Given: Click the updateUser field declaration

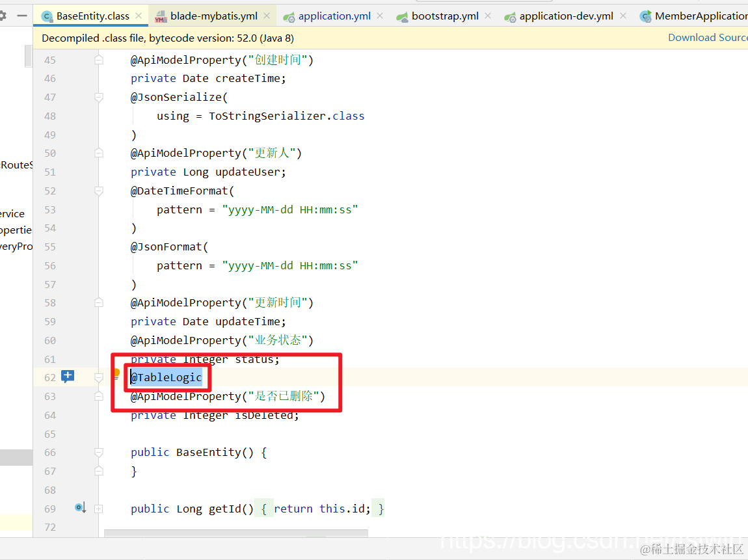Looking at the screenshot, I should point(209,172).
